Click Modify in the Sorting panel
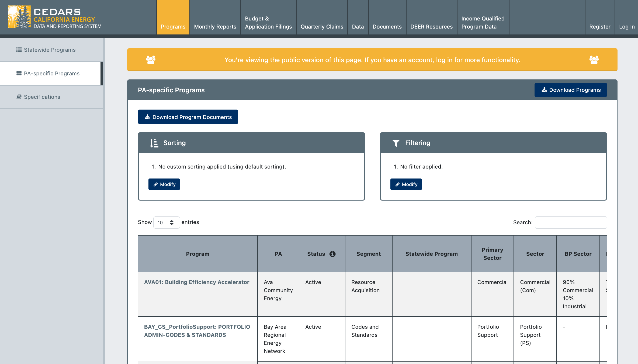The height and width of the screenshot is (364, 638). coord(164,184)
